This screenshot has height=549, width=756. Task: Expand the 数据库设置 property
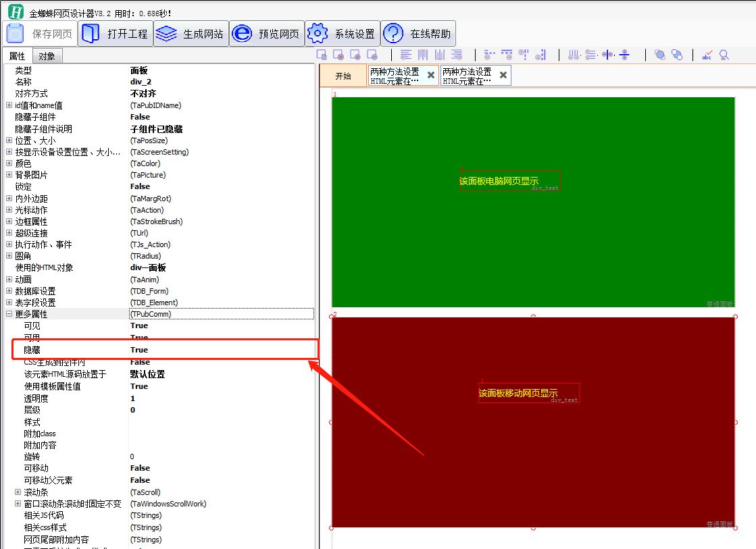(x=9, y=290)
